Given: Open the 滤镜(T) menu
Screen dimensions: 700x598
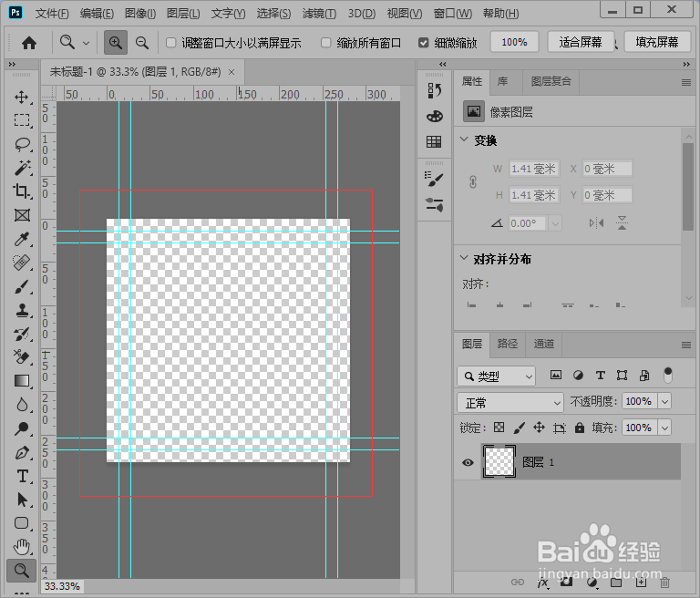Looking at the screenshot, I should pyautogui.click(x=319, y=14).
